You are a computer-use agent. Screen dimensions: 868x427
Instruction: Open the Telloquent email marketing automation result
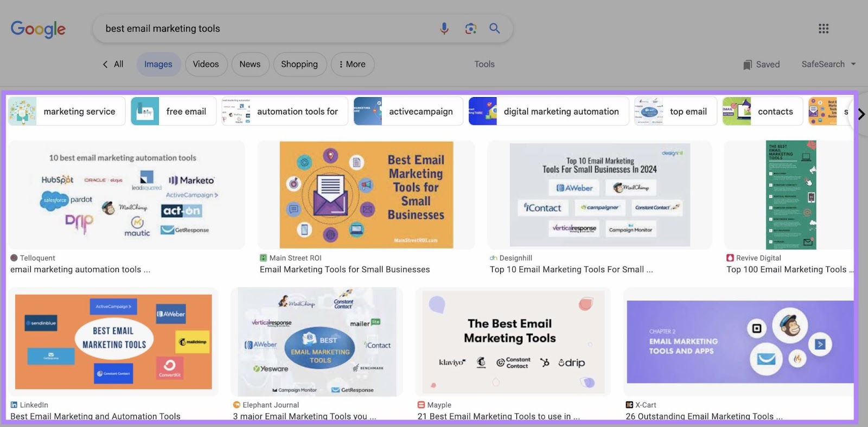tap(126, 195)
